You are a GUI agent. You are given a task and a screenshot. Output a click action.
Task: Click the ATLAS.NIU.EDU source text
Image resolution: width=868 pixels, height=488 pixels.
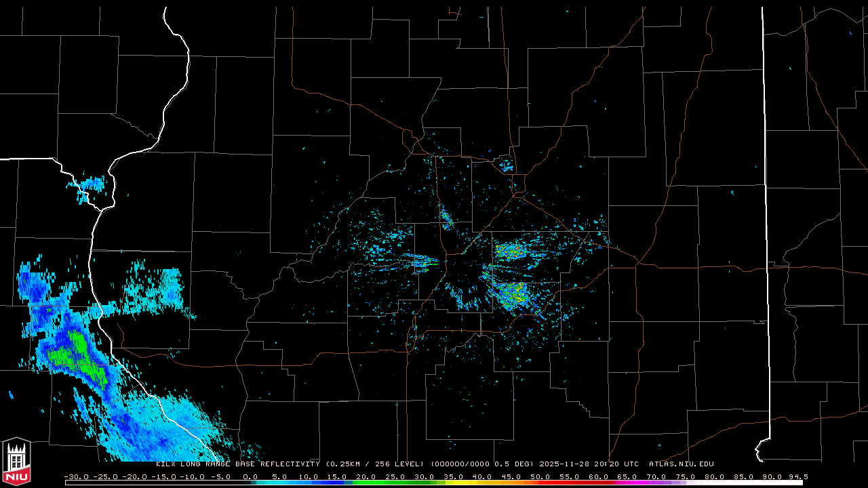(x=682, y=464)
